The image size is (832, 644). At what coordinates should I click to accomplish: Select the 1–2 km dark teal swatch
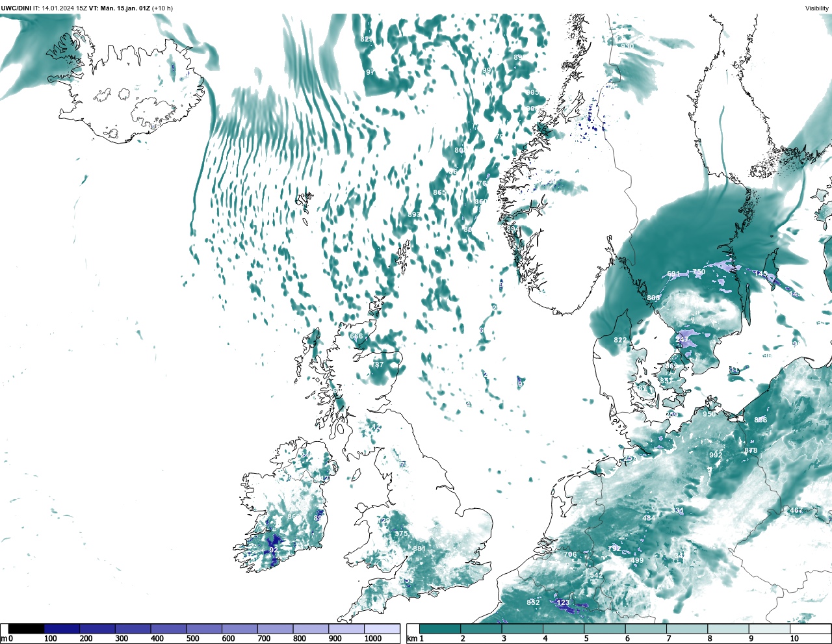coord(440,628)
